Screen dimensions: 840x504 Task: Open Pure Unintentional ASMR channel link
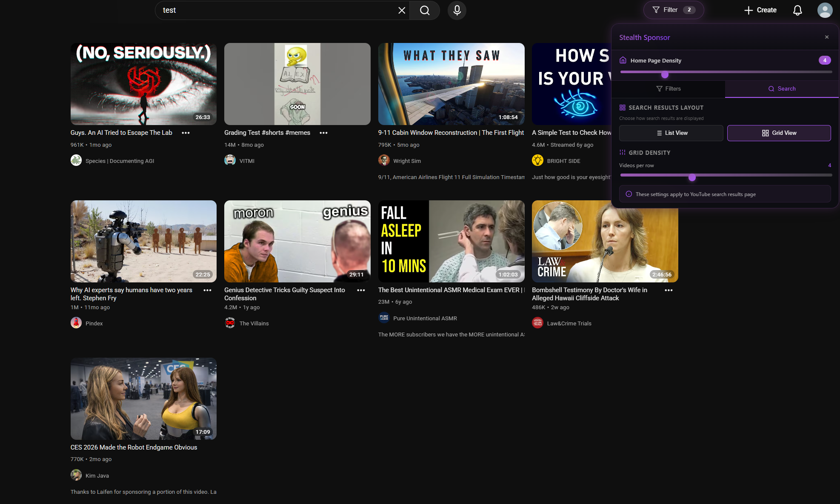pyautogui.click(x=425, y=318)
